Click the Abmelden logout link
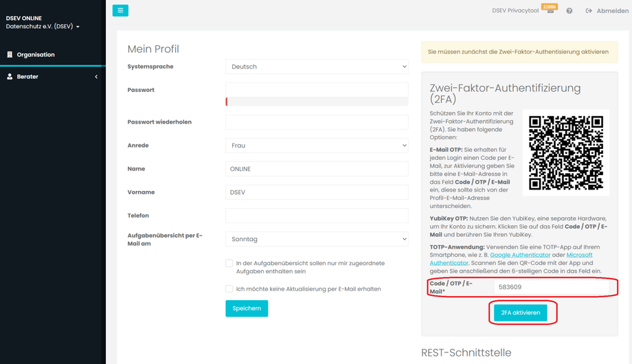Screen dimensions: 632x364 click(x=606, y=11)
